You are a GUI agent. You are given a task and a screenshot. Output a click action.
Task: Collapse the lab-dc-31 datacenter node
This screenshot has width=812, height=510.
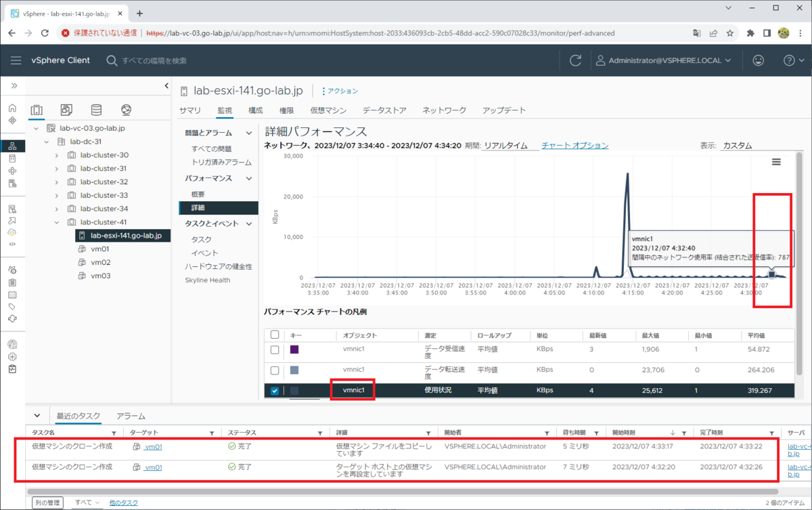coord(46,142)
